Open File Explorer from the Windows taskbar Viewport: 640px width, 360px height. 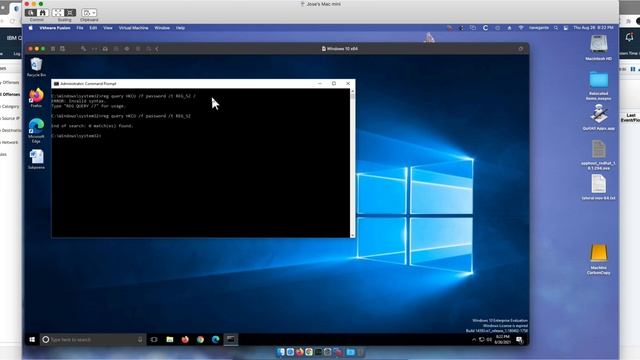[170, 340]
